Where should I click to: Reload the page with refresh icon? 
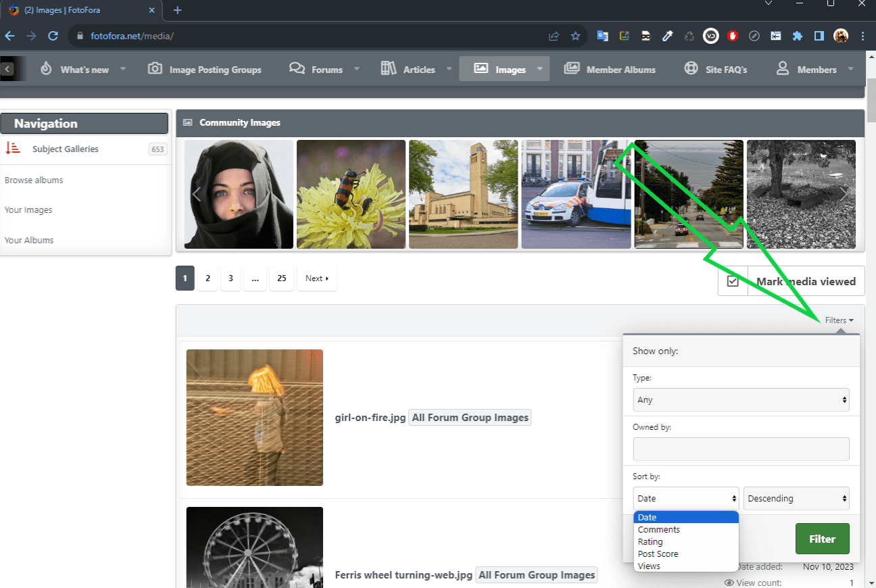coord(53,36)
